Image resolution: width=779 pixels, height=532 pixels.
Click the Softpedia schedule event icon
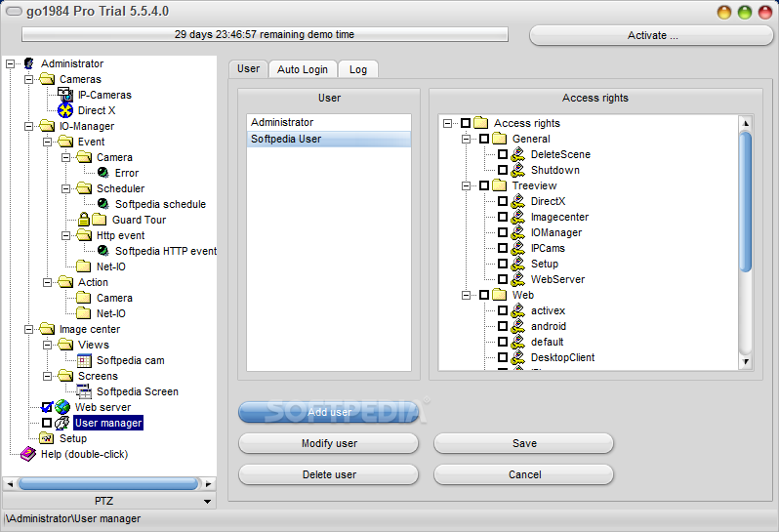[x=102, y=204]
